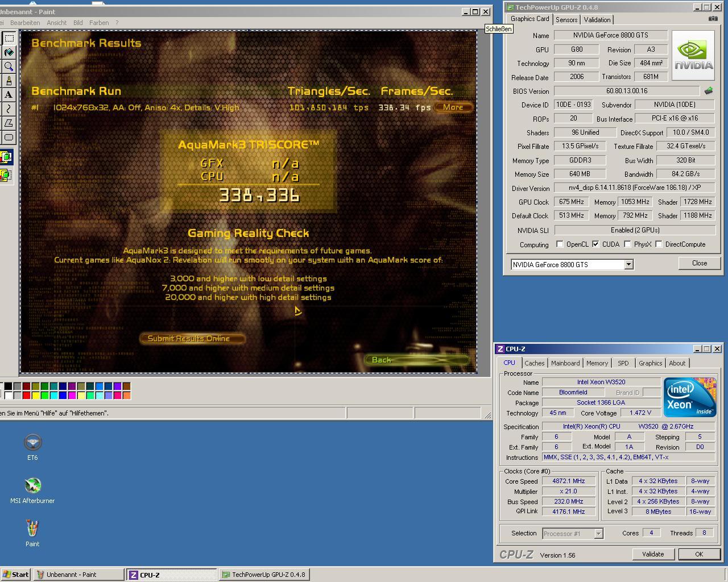Pick the black color swatch in palette
This screenshot has height=582, width=728.
[8, 386]
